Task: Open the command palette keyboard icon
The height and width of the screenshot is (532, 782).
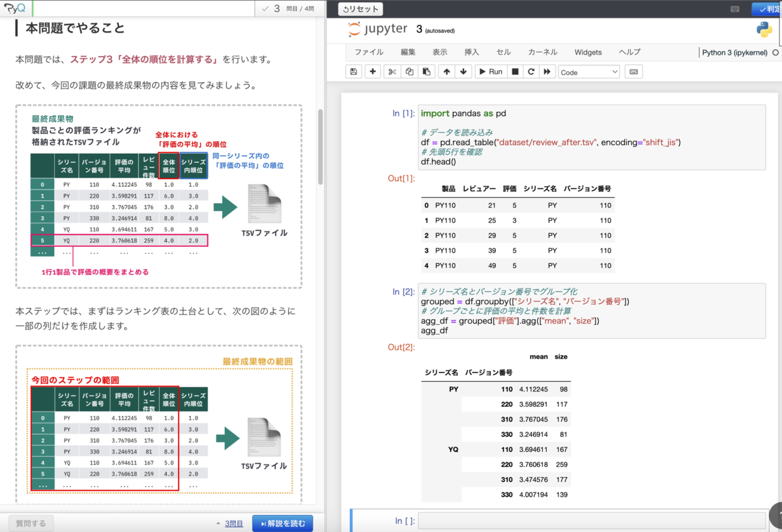Action: click(633, 72)
